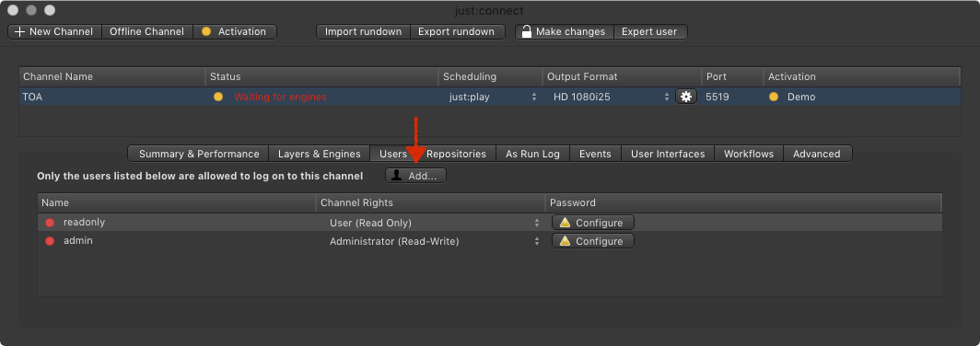Switch to Summary & Performance tab

(x=199, y=154)
